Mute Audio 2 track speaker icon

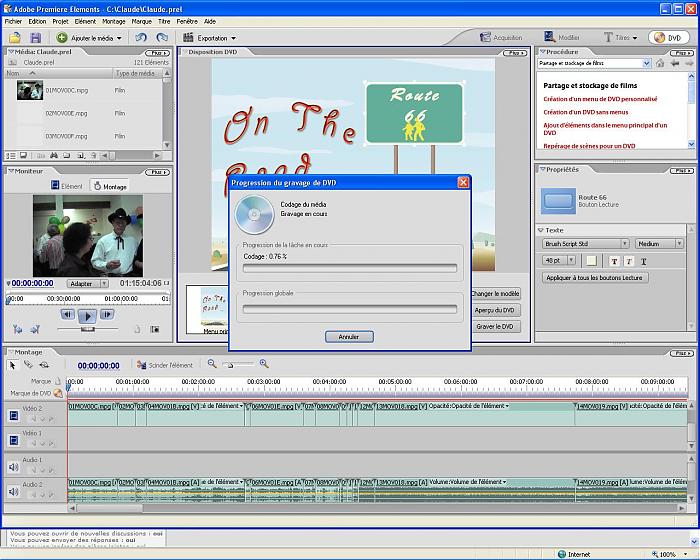[14, 492]
